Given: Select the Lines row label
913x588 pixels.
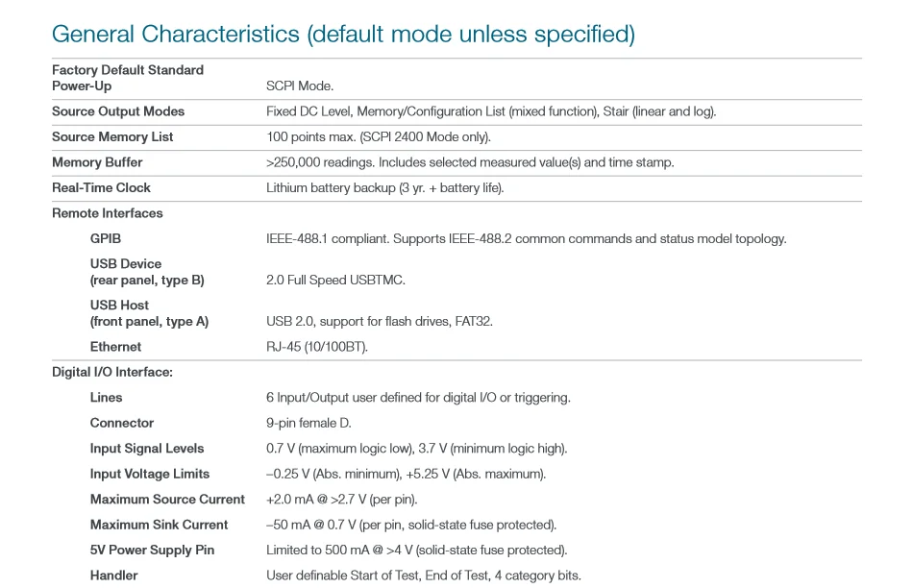Looking at the screenshot, I should 107,398.
